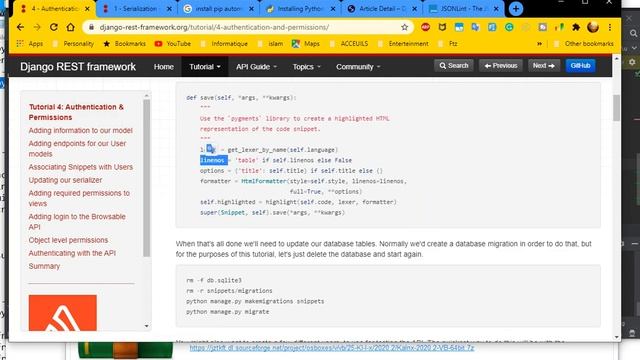Open the Other bookmarks folder
This screenshot has height=360, width=640.
click(x=584, y=44)
